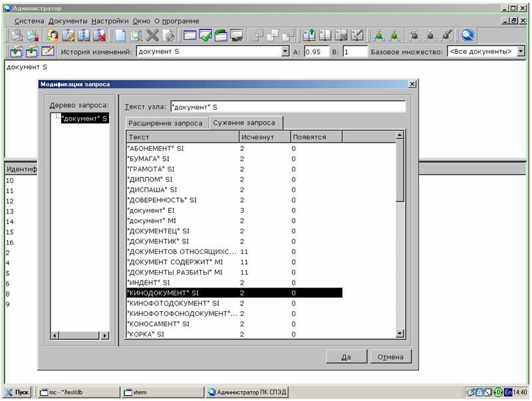Viewport: 532px width, 401px height.
Task: Click the magnifier-over-page search icon
Action: coord(136,36)
